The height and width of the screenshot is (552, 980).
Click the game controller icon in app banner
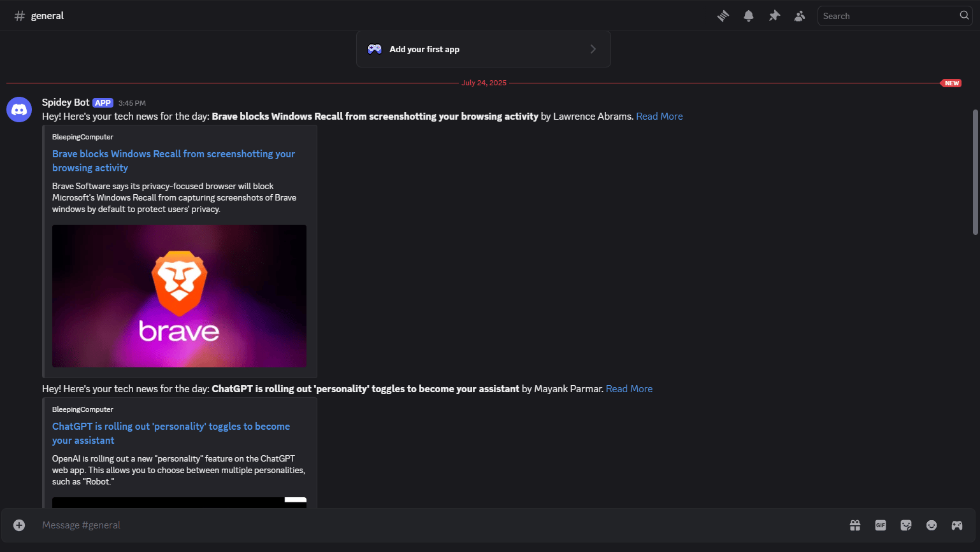click(375, 49)
